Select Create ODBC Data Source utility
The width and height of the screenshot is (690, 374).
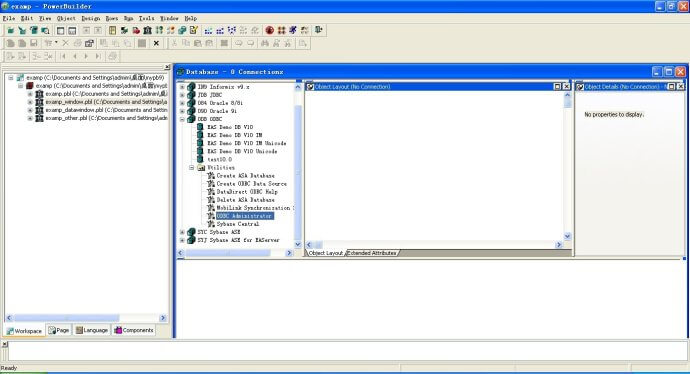pyautogui.click(x=251, y=183)
